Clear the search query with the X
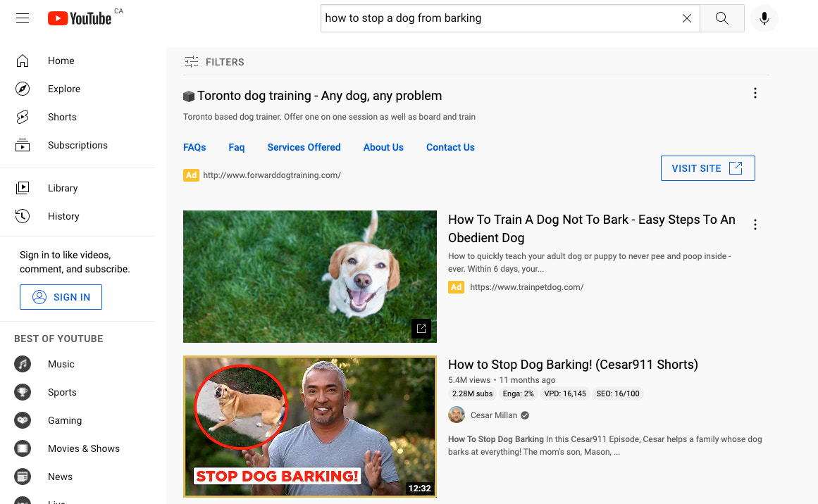This screenshot has height=504, width=818. point(687,18)
